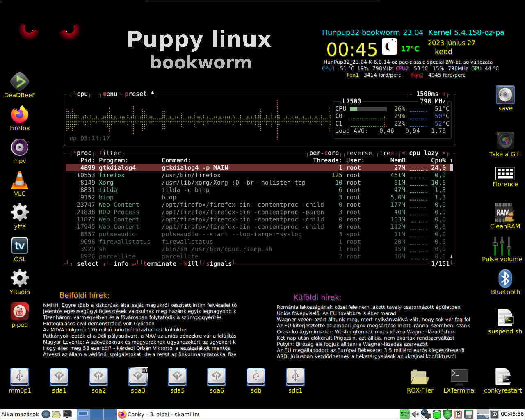This screenshot has width=525, height=420.
Task: Open the sda6 partition icon
Action: [217, 377]
